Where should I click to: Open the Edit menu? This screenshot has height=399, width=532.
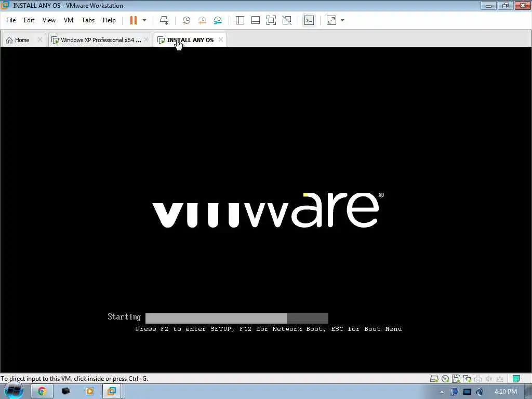(29, 20)
